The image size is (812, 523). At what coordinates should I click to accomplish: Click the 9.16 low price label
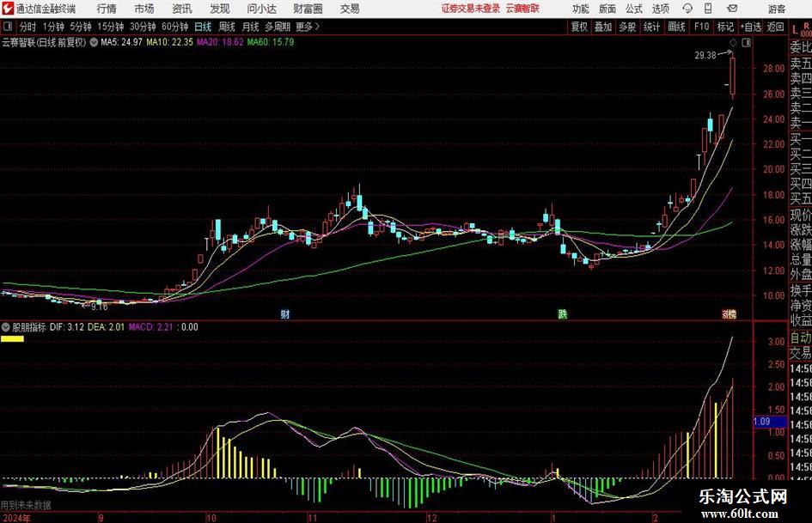pyautogui.click(x=99, y=307)
